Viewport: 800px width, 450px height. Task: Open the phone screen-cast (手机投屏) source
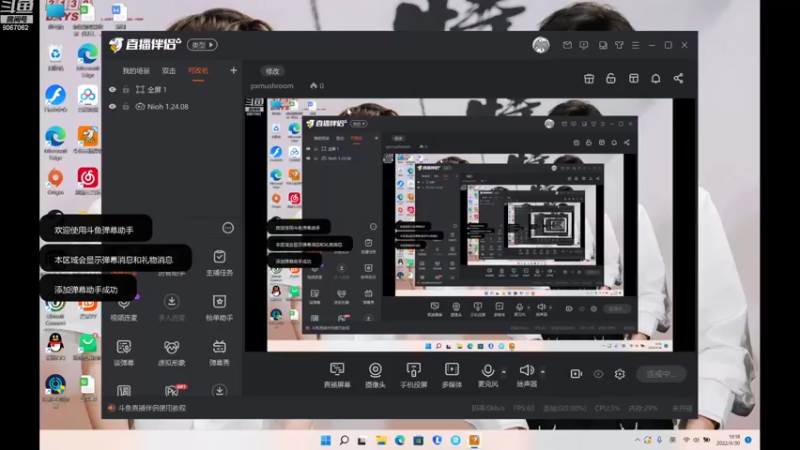[413, 369]
